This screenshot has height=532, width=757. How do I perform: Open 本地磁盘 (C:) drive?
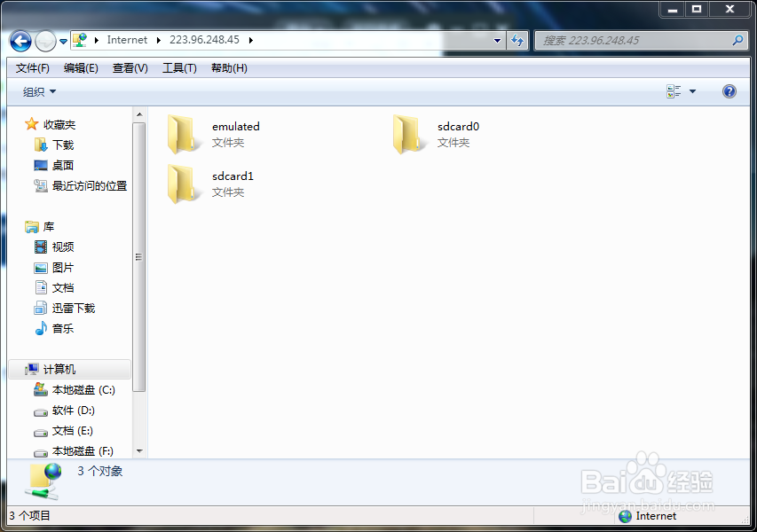[x=83, y=390]
